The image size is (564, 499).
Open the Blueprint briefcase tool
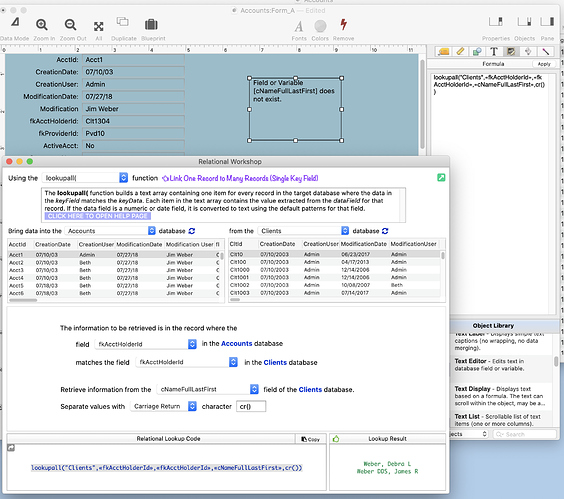click(151, 24)
